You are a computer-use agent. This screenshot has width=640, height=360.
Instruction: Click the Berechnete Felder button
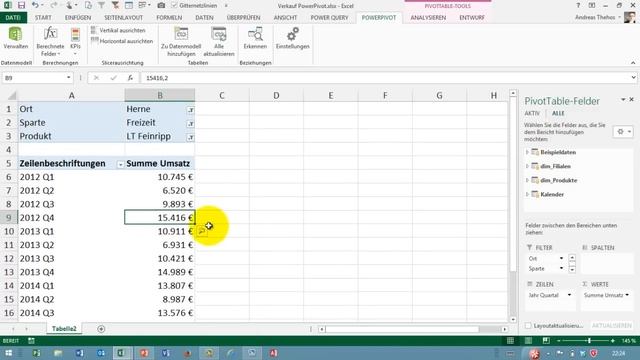pyautogui.click(x=50, y=42)
